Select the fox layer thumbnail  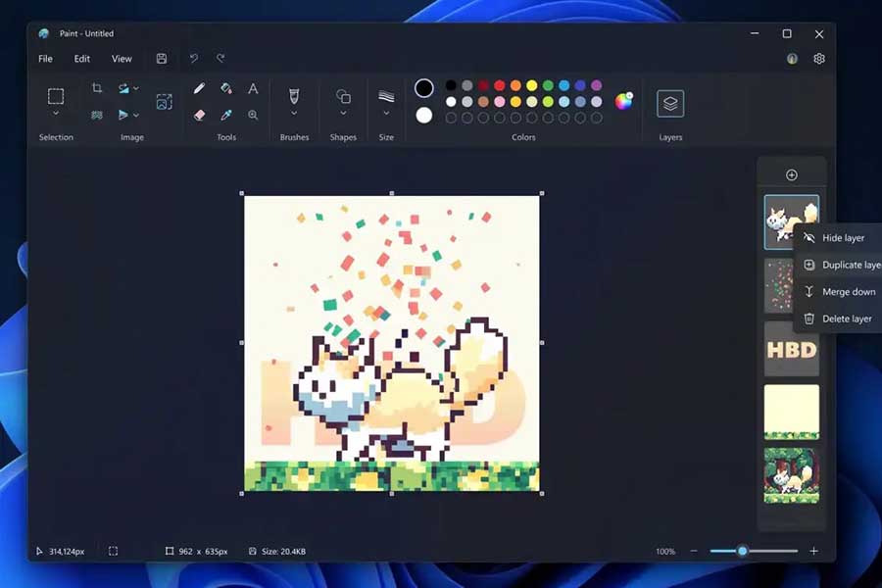pos(792,222)
